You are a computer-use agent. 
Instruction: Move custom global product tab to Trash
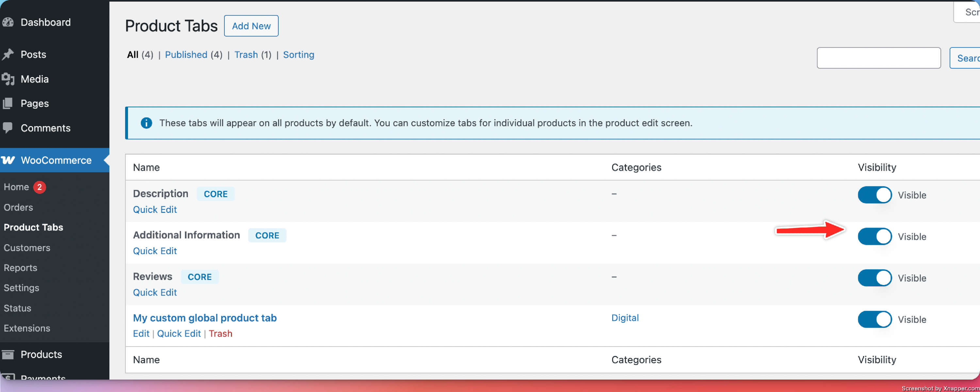pyautogui.click(x=220, y=333)
